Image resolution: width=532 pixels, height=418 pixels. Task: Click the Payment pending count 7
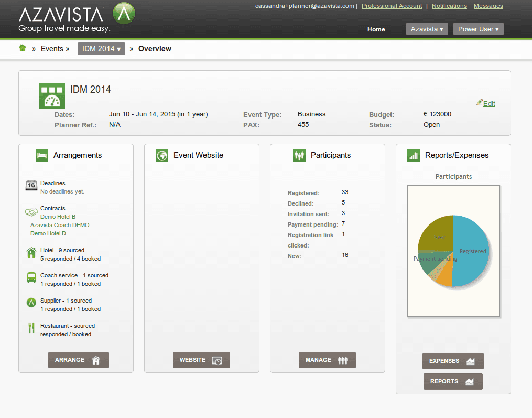tap(343, 223)
